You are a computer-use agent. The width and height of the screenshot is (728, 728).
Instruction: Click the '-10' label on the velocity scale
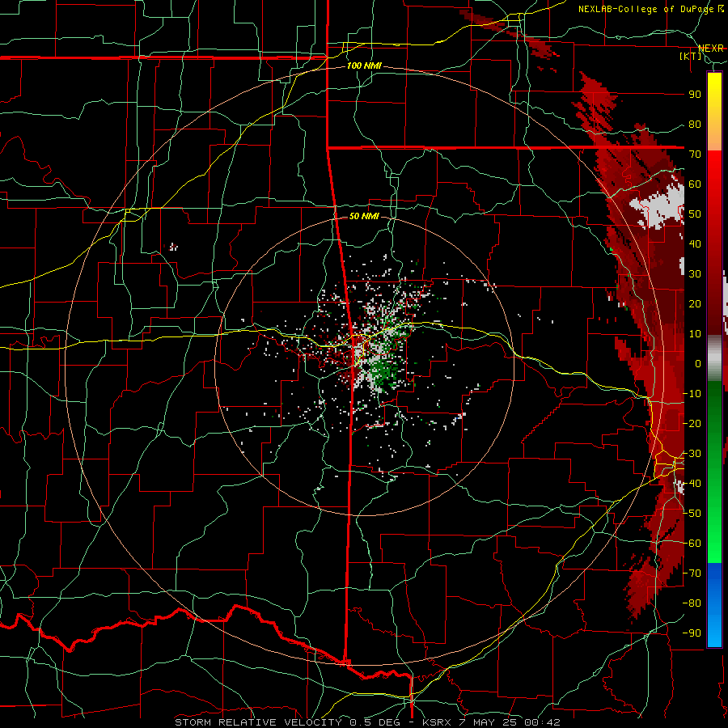(x=692, y=394)
